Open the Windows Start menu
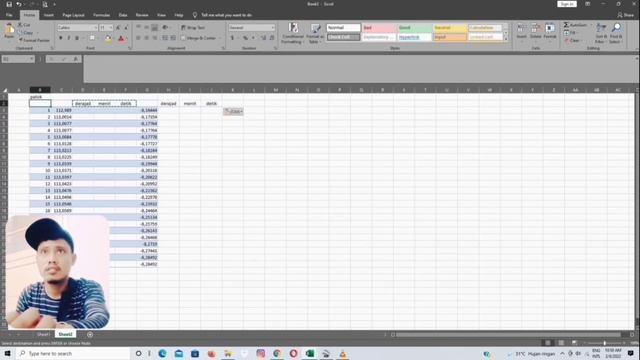 click(x=7, y=353)
